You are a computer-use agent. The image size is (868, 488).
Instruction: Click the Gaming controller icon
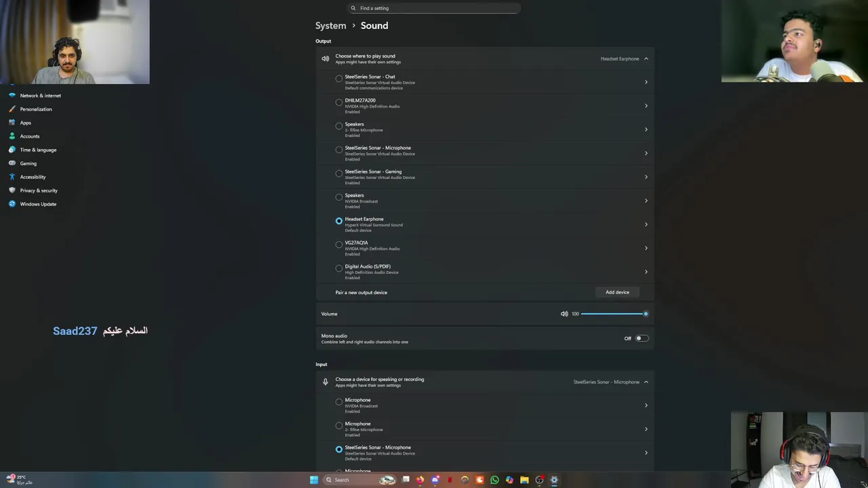[12, 163]
